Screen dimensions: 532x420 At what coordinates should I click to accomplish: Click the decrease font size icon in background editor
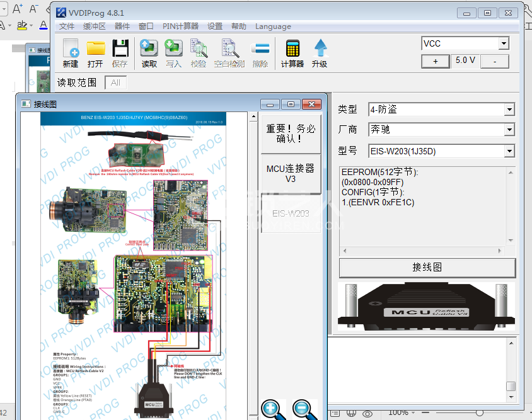(33, 8)
